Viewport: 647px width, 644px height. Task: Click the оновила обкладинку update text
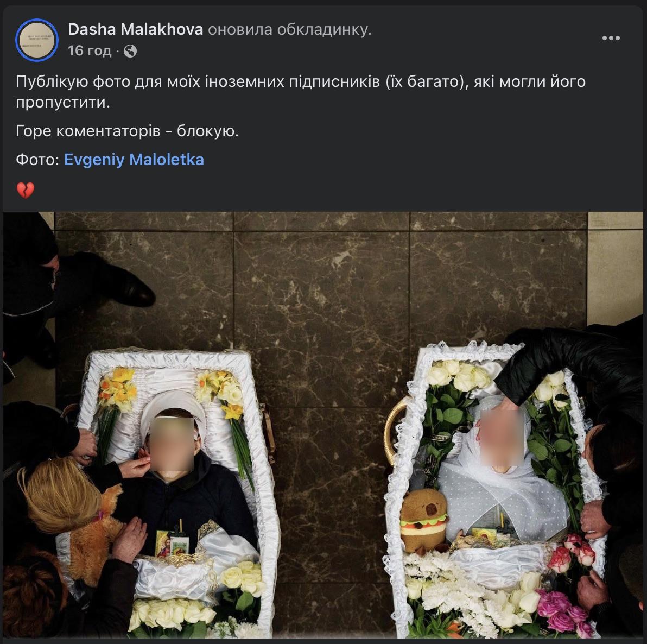(290, 29)
